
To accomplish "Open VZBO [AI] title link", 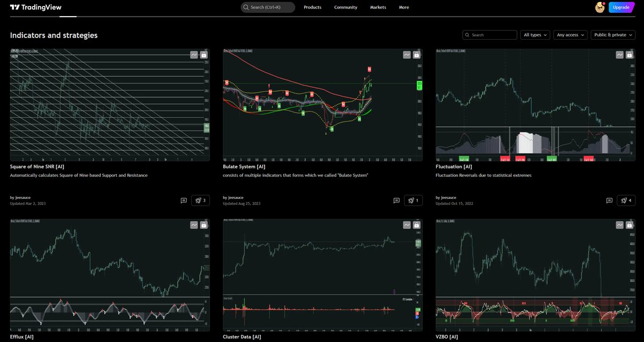I will [x=447, y=337].
